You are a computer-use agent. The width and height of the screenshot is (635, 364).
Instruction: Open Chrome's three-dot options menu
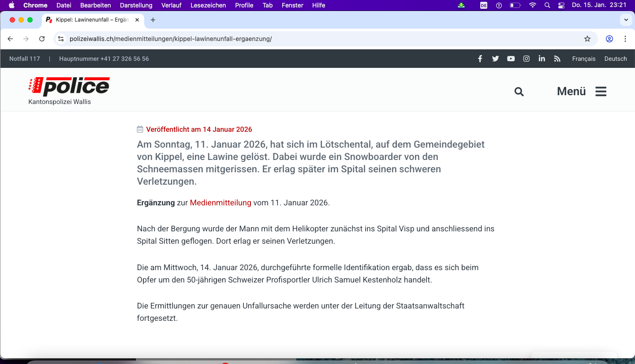(625, 39)
